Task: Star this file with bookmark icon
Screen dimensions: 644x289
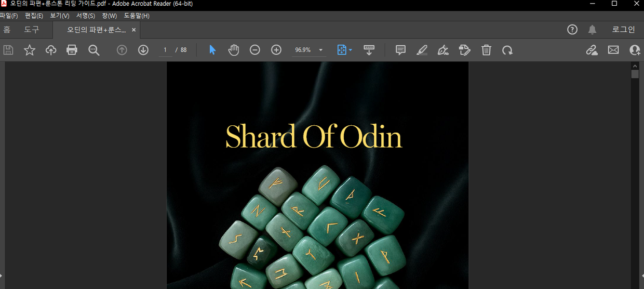Action: pyautogui.click(x=30, y=50)
